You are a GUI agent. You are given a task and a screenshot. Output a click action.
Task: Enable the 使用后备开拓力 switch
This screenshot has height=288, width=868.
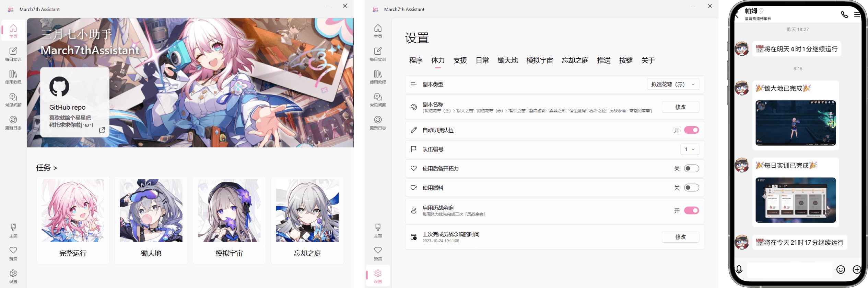[691, 168]
